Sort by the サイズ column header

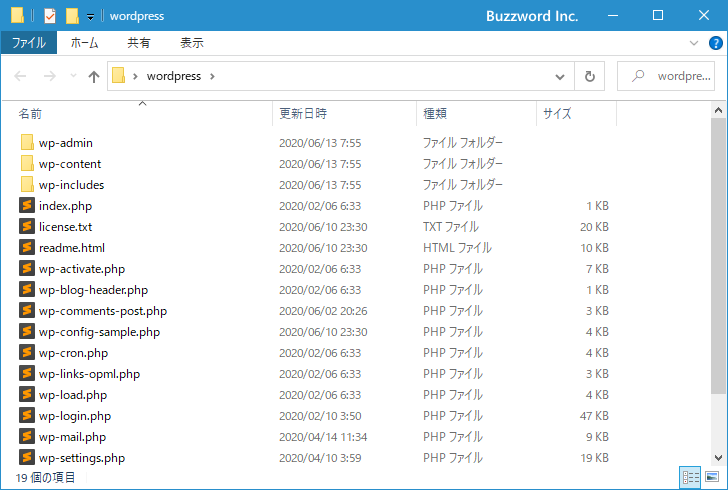[576, 114]
